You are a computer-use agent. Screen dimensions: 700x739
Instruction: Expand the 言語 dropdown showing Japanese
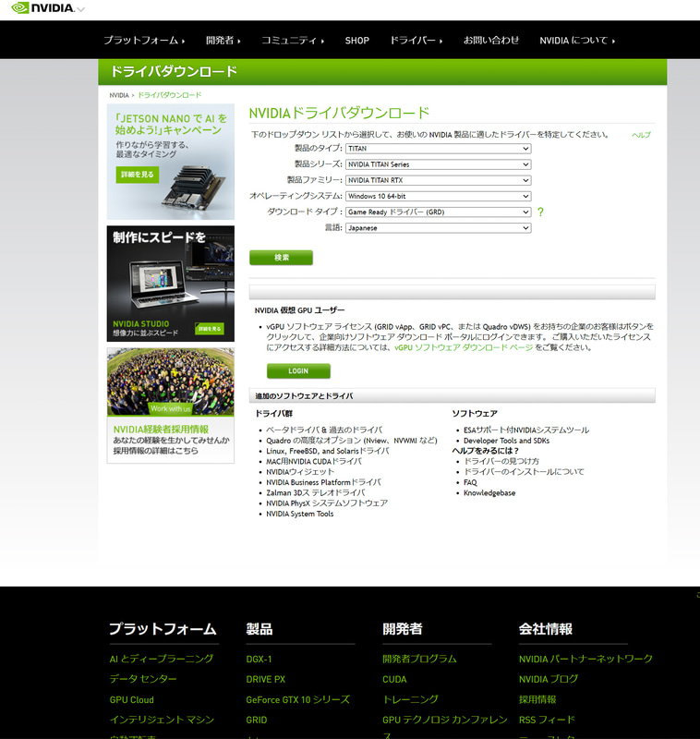pos(438,228)
